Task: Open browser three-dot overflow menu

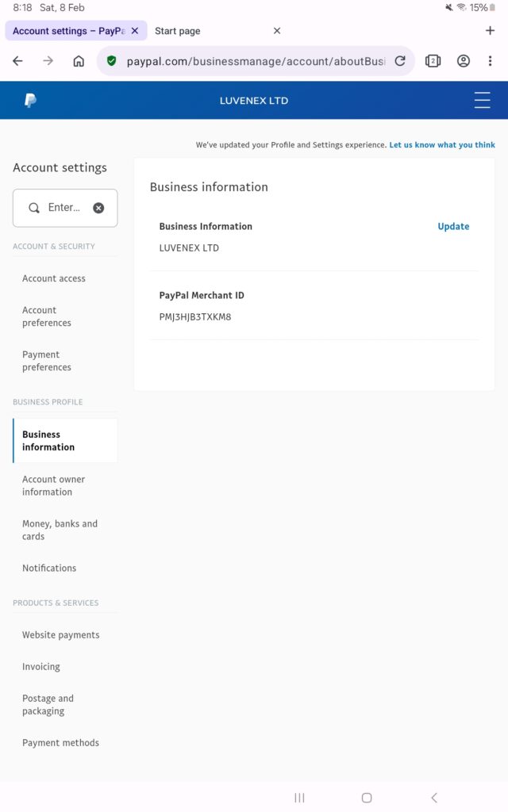Action: [x=491, y=61]
